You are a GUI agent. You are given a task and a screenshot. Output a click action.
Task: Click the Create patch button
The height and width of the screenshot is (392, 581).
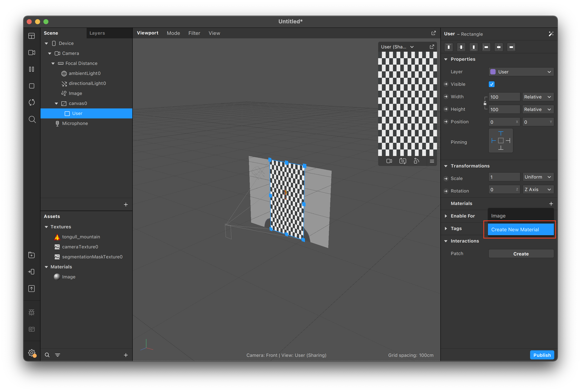[x=521, y=254]
